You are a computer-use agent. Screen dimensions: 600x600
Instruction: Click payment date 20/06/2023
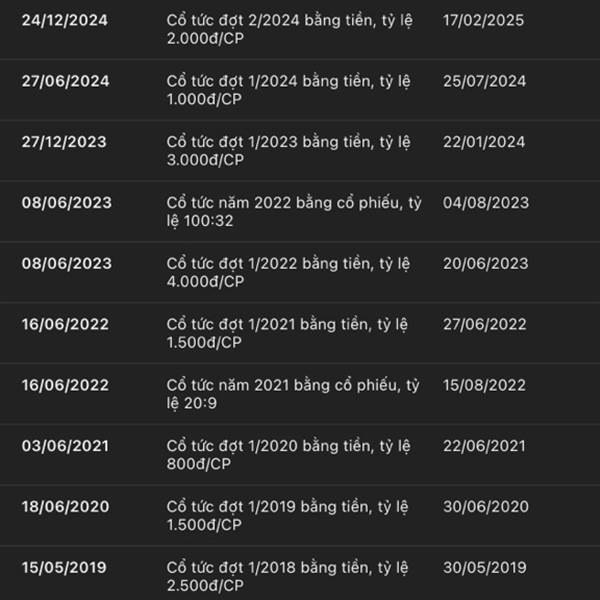coord(485,264)
